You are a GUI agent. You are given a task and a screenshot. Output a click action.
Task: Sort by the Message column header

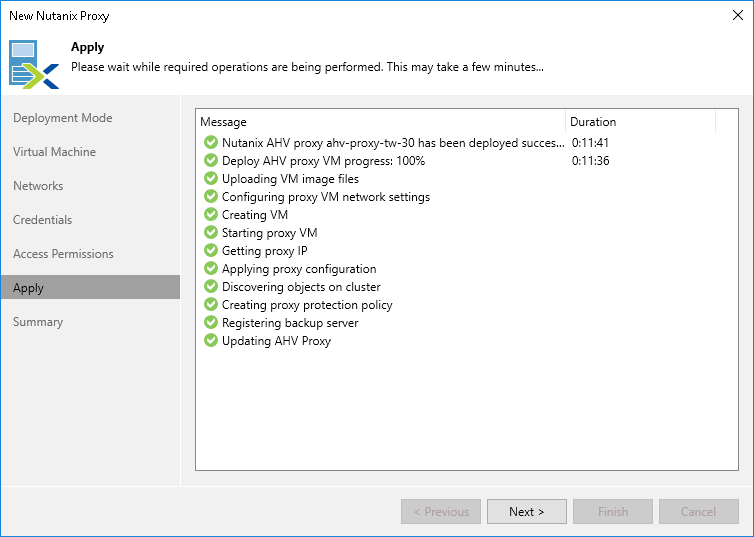(380, 122)
